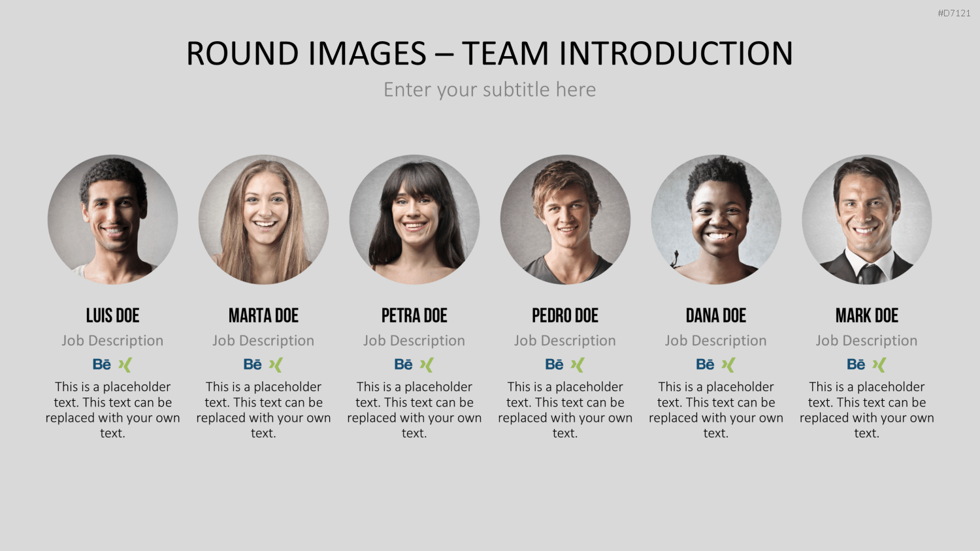The width and height of the screenshot is (980, 551).
Task: Click 'Job Description' under Dana Doe
Action: tap(717, 341)
